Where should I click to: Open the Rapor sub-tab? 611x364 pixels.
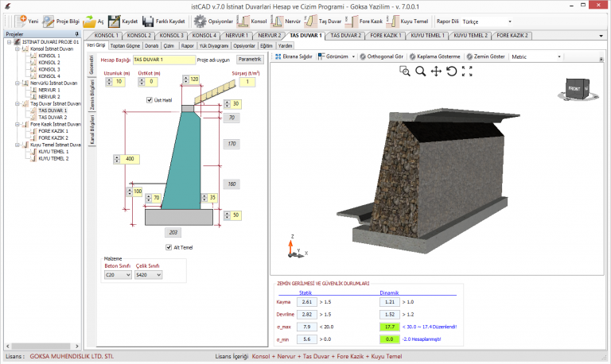(x=188, y=46)
